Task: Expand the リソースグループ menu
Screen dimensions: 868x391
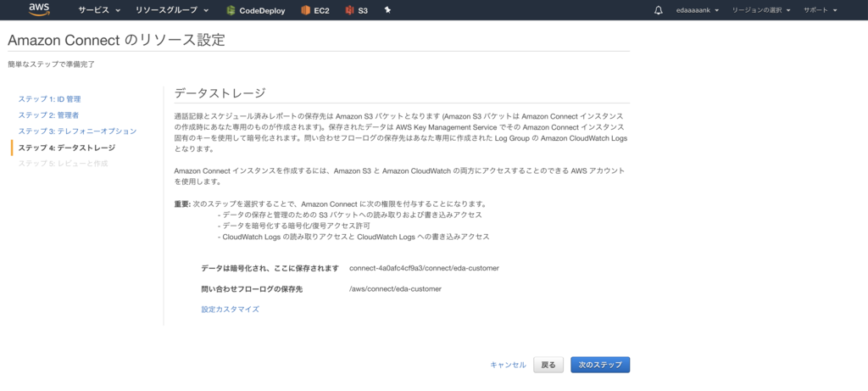Action: point(172,10)
